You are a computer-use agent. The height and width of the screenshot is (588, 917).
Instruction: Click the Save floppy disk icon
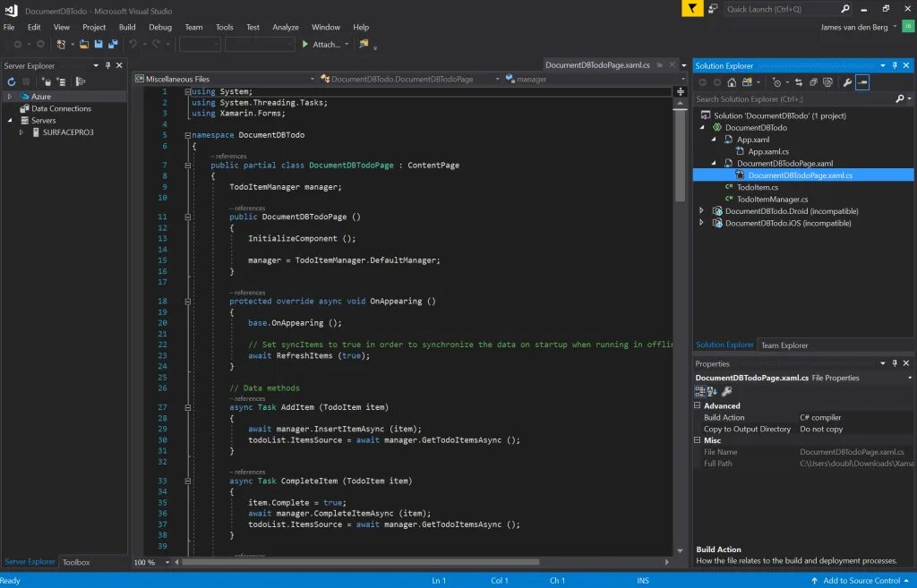(x=99, y=44)
